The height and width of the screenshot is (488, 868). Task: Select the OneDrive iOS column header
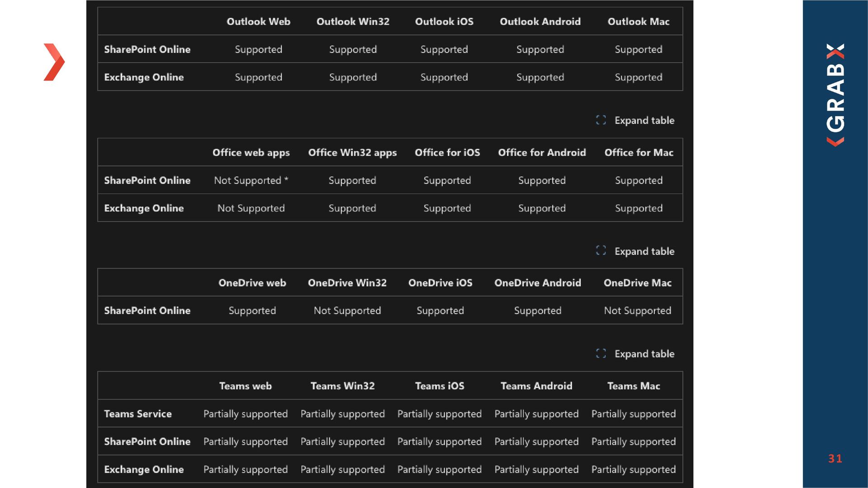point(440,283)
